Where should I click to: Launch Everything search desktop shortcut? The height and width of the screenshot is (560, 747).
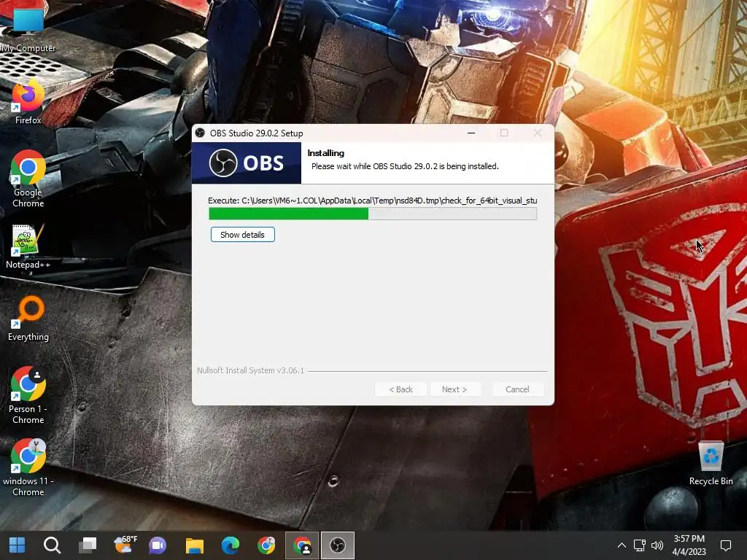pyautogui.click(x=28, y=319)
